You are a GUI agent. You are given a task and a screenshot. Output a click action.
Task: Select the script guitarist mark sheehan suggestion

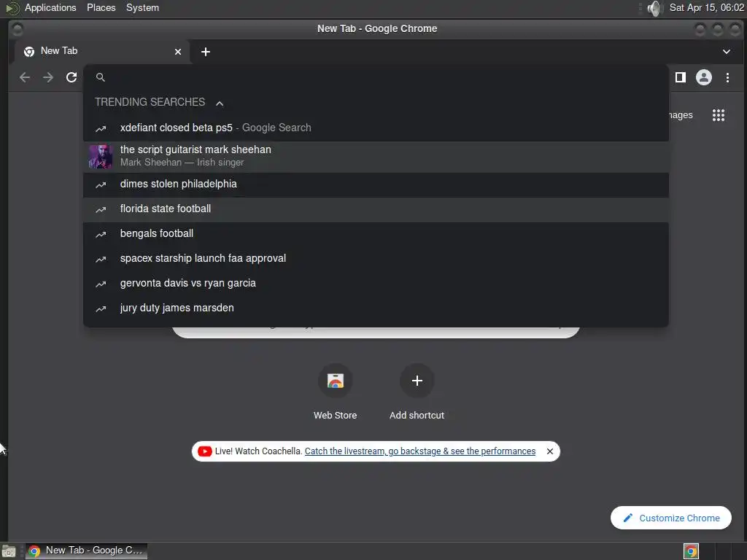point(376,157)
